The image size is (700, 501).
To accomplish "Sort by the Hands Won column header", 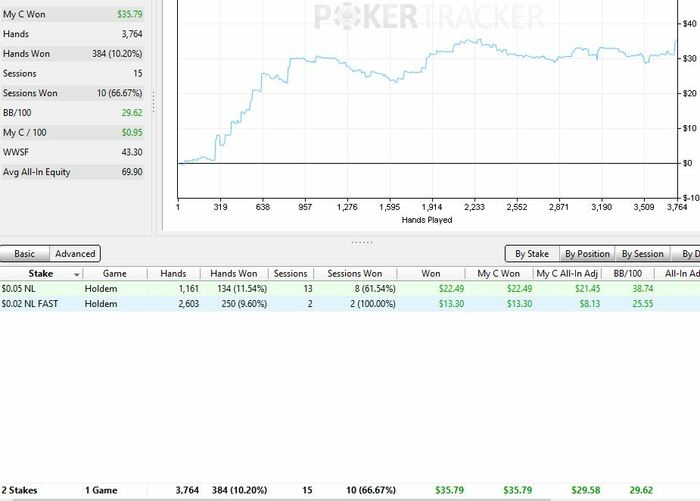I will tap(234, 274).
